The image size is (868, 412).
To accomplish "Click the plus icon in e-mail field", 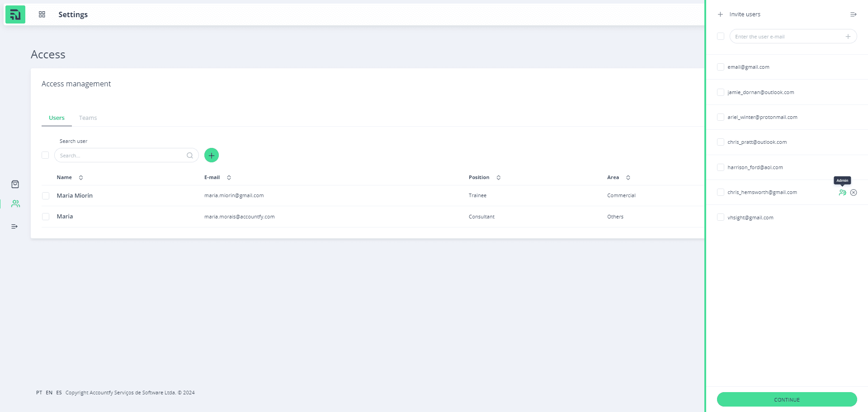I will click(x=848, y=37).
